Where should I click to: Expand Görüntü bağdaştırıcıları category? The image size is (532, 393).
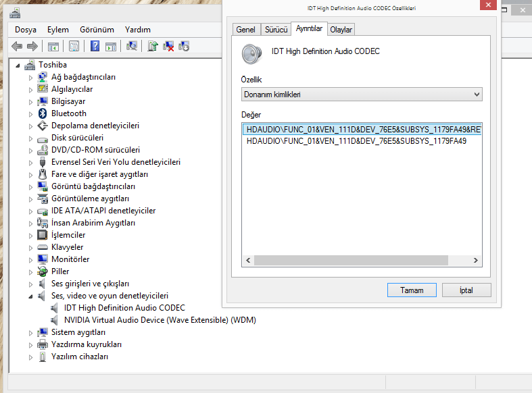(30, 186)
